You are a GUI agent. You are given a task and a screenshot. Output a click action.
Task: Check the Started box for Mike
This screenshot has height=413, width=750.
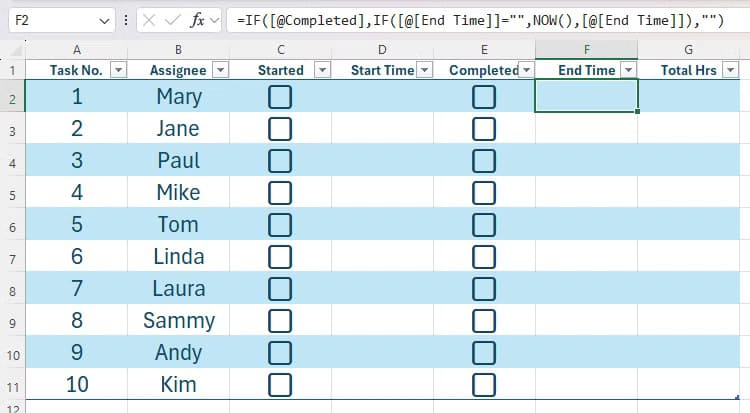tap(280, 193)
